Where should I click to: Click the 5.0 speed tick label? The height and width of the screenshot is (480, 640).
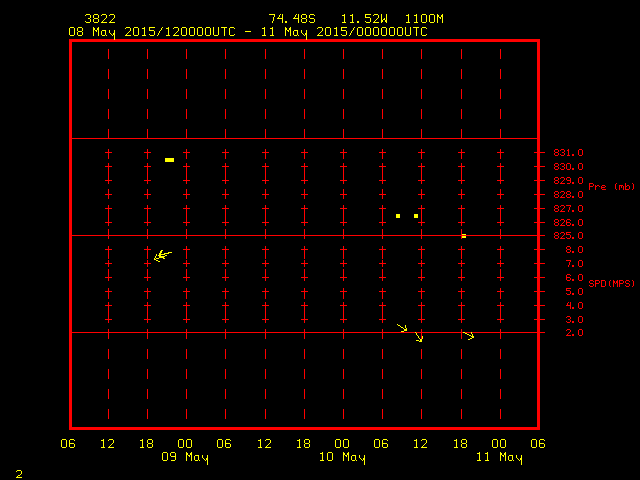561,292
